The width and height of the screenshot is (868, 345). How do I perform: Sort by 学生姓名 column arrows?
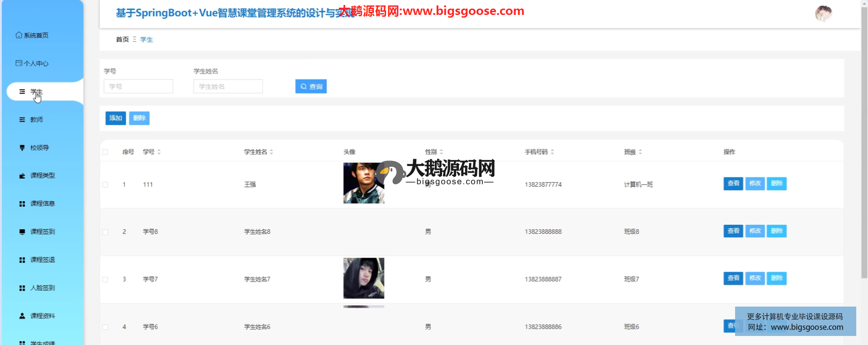(x=272, y=152)
